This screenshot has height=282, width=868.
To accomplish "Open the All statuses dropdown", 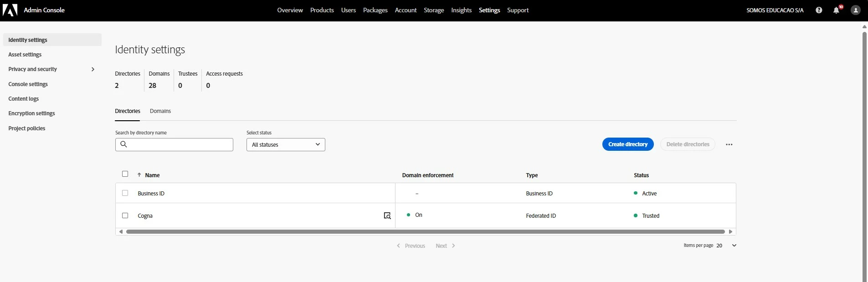I will point(286,145).
